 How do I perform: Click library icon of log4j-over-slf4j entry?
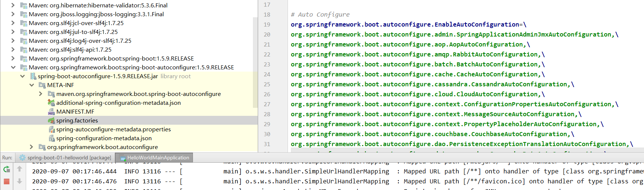click(24, 41)
